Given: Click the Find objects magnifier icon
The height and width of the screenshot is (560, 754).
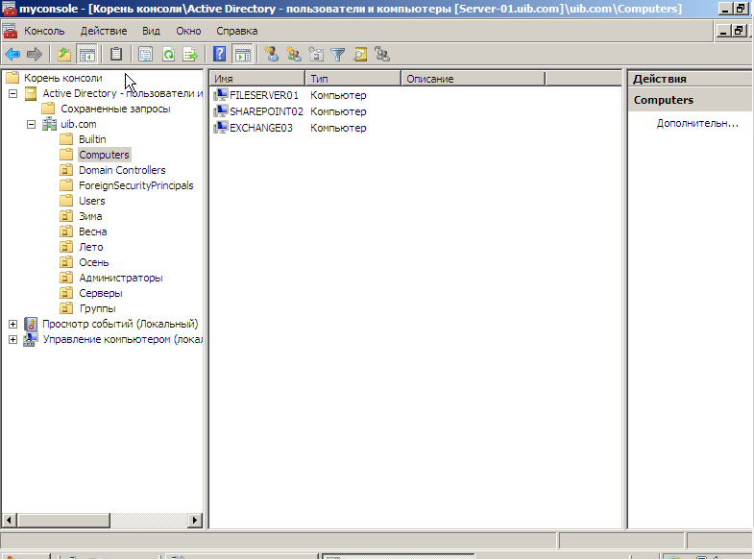Looking at the screenshot, I should pyautogui.click(x=360, y=55).
